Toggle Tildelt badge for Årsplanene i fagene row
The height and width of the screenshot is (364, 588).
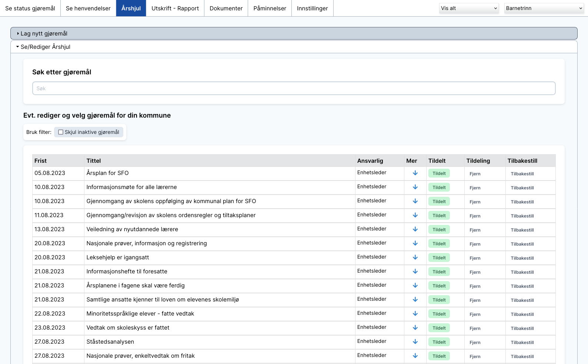[x=439, y=286]
